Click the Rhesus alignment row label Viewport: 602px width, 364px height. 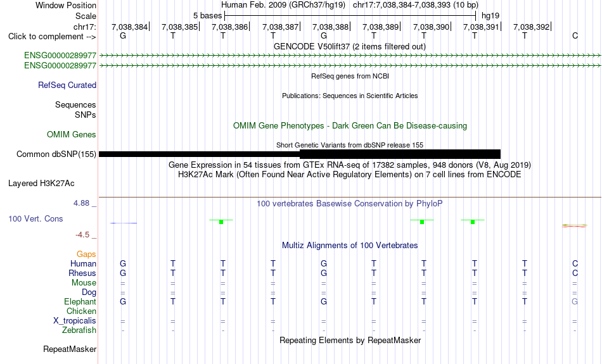(x=82, y=273)
